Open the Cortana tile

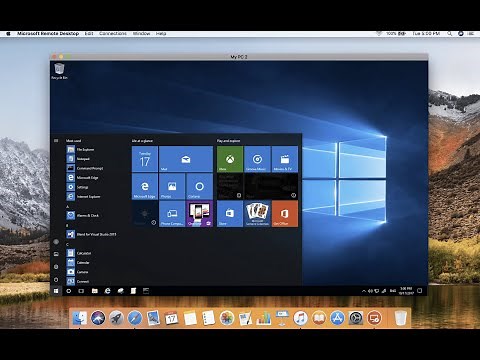coord(199,186)
